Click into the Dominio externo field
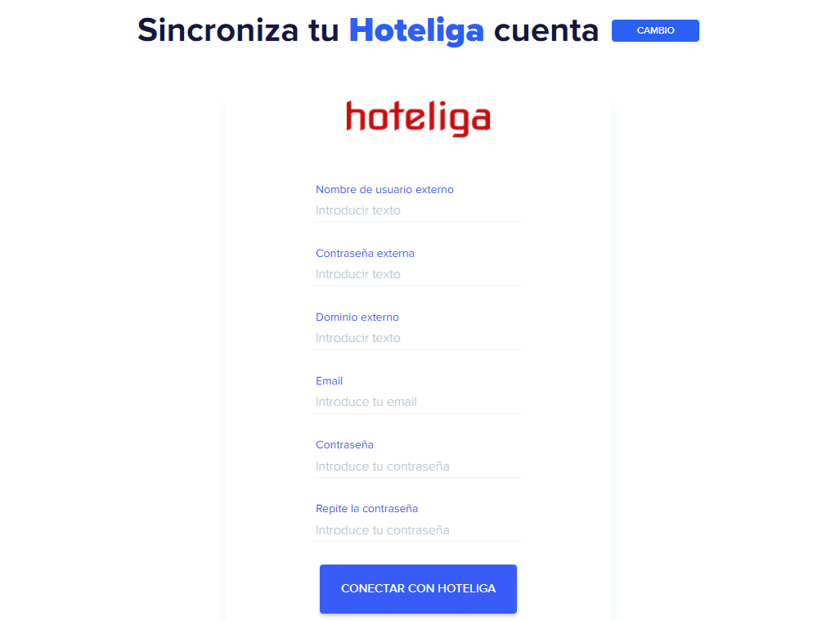 click(x=419, y=338)
